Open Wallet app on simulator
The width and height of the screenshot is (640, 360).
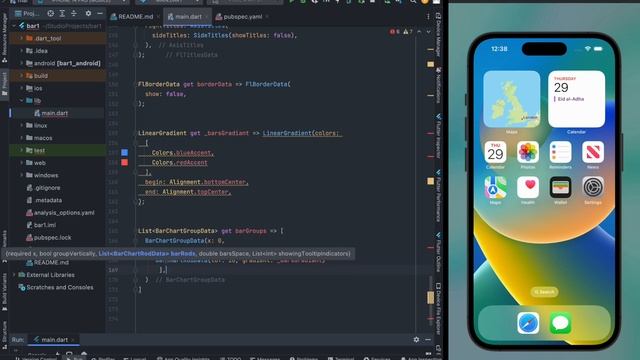560,187
